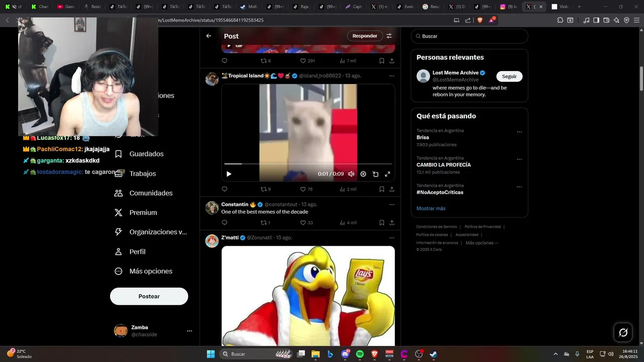Open Zamba account menu dots
644x362 pixels.
(190, 331)
